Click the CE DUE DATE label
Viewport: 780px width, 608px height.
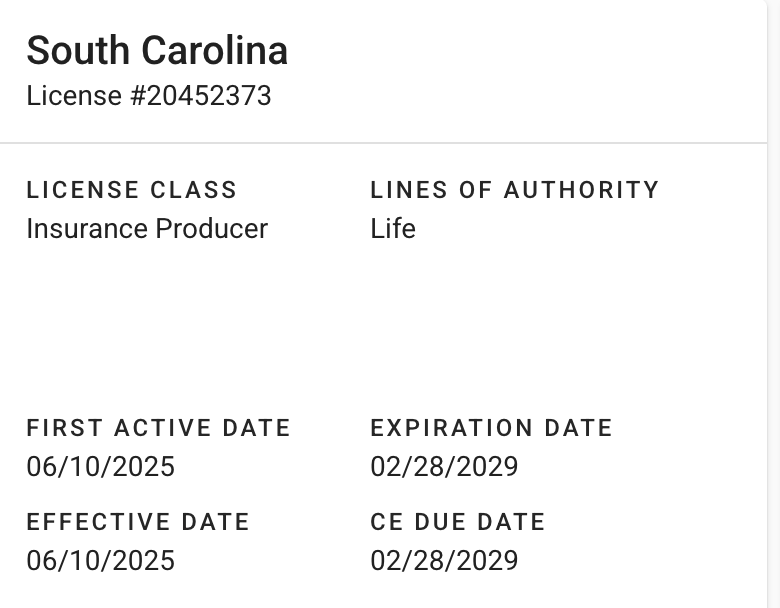click(458, 522)
